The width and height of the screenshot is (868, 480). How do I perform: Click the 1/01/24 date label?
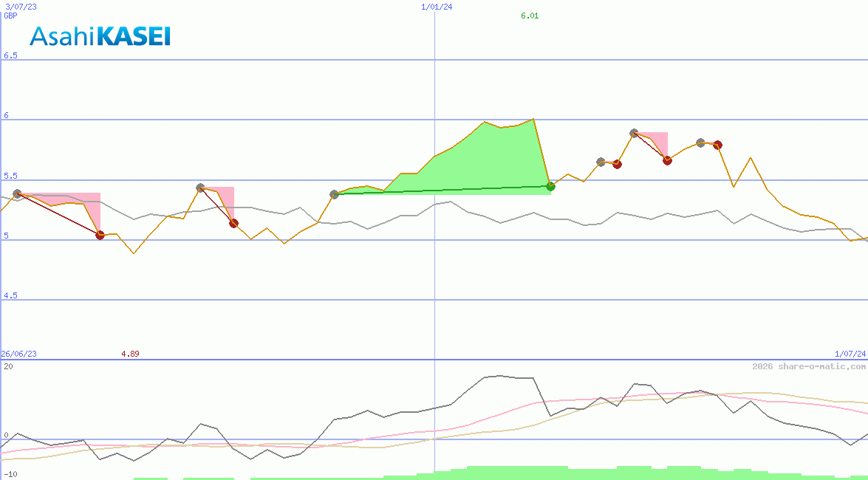pos(437,7)
